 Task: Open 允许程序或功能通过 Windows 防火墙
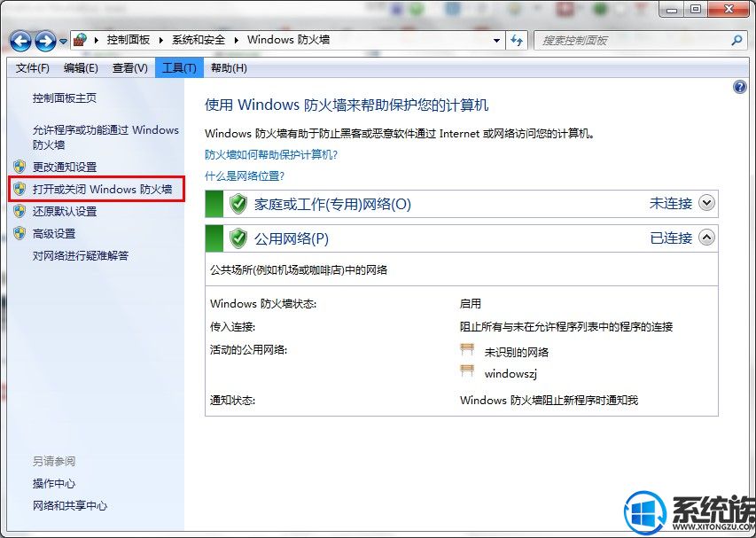click(x=105, y=137)
